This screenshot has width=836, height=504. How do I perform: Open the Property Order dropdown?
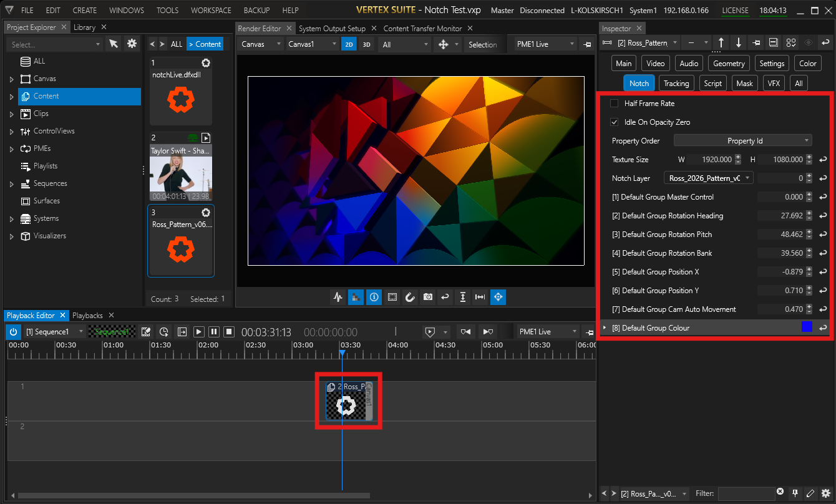(x=742, y=141)
